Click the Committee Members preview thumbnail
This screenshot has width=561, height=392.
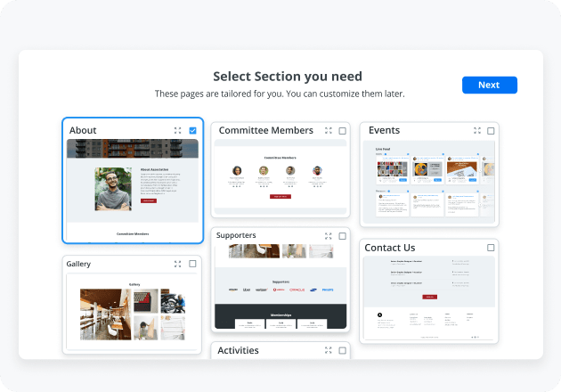click(280, 177)
